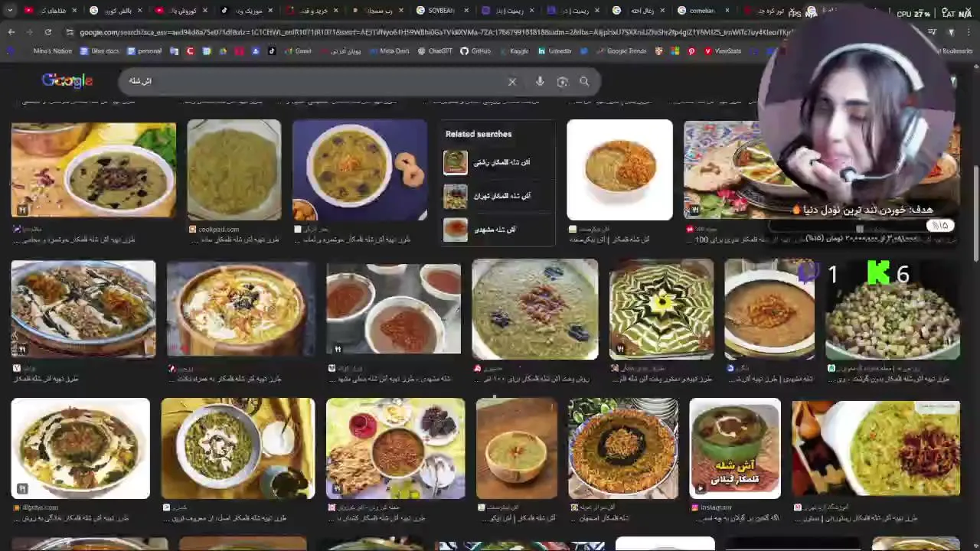The width and height of the screenshot is (980, 551).
Task: Open the personal docs bookmark
Action: (x=144, y=51)
